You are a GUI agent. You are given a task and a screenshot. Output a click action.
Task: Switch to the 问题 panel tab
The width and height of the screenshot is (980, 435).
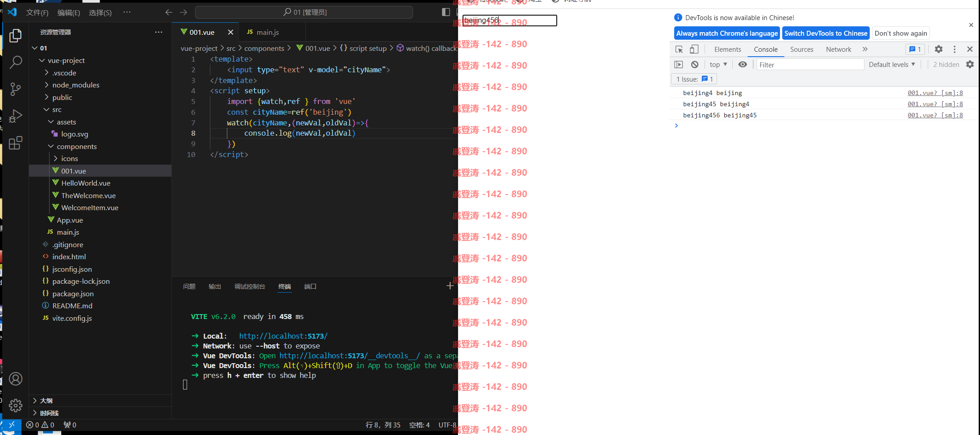[189, 286]
